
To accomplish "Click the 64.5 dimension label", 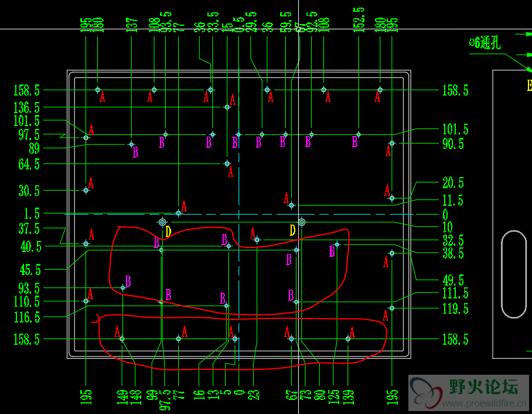I will point(29,164).
